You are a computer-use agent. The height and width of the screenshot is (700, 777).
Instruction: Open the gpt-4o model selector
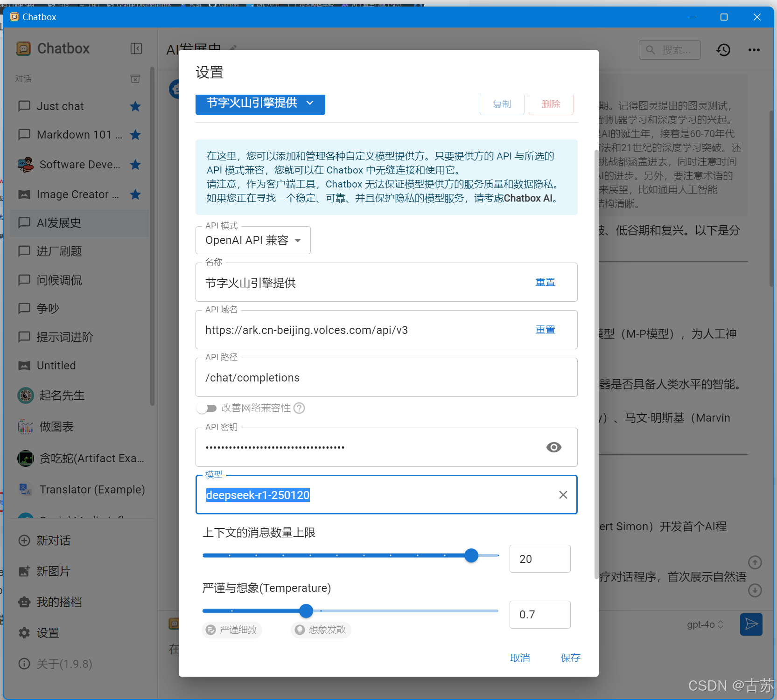coord(705,624)
